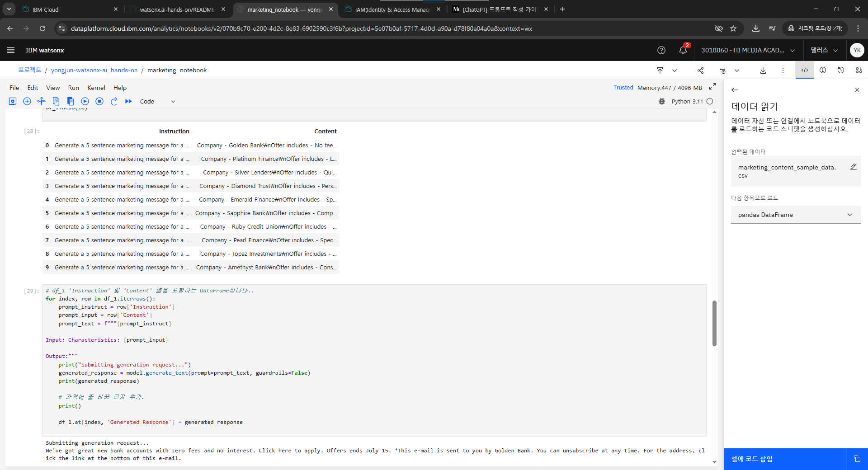Image resolution: width=868 pixels, height=470 pixels.
Task: Open the notifications bell
Action: (x=683, y=50)
